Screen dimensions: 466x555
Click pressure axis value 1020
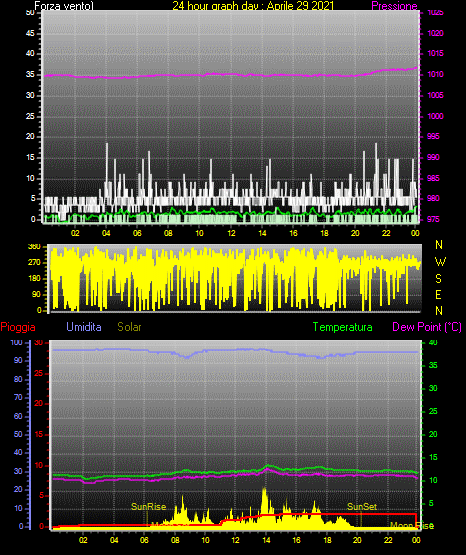pyautogui.click(x=436, y=33)
